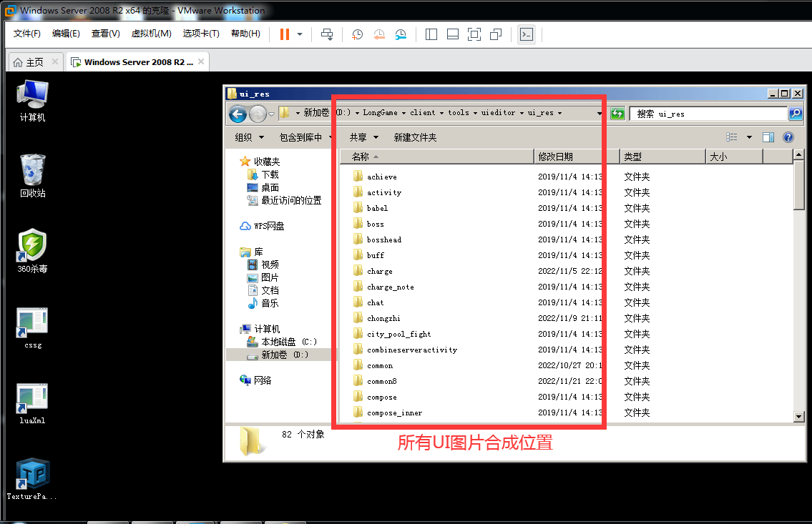Click the send Ctrl+Alt+Del toolbar icon

(x=327, y=34)
